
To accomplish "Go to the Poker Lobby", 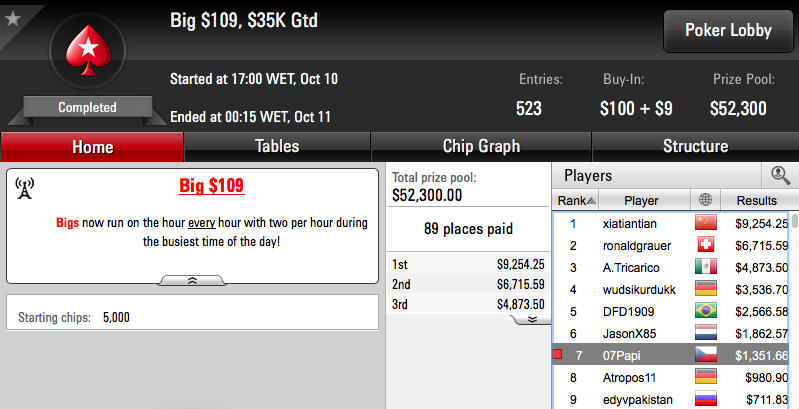I will [x=728, y=31].
